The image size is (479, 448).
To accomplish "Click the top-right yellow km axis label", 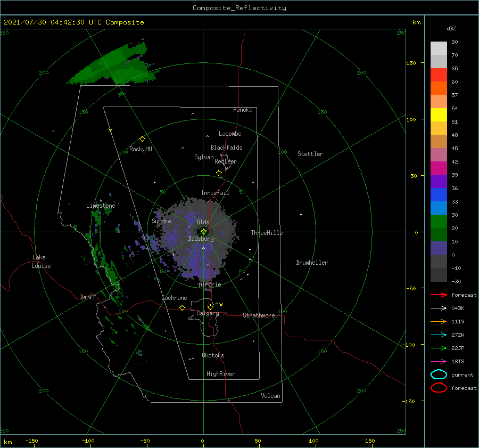I will click(x=416, y=22).
